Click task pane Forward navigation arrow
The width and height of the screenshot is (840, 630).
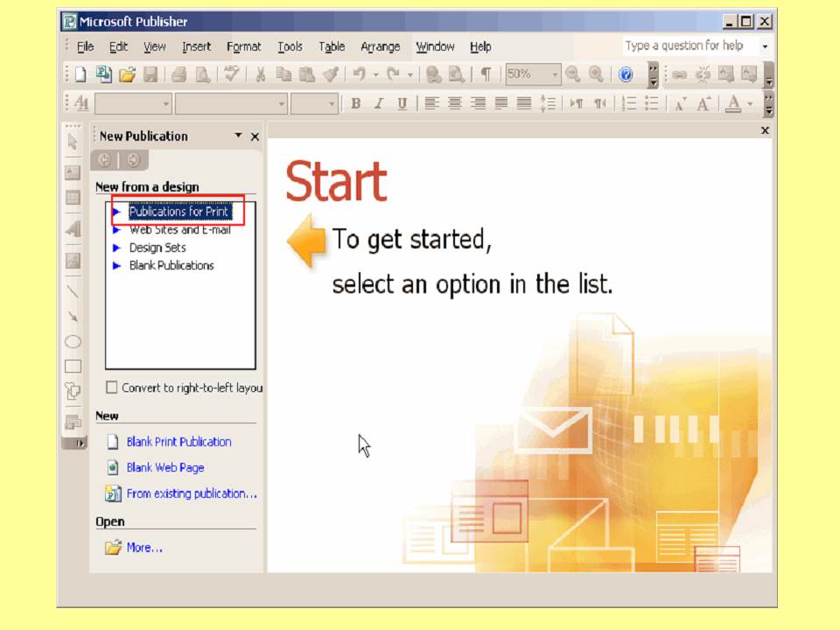[133, 159]
